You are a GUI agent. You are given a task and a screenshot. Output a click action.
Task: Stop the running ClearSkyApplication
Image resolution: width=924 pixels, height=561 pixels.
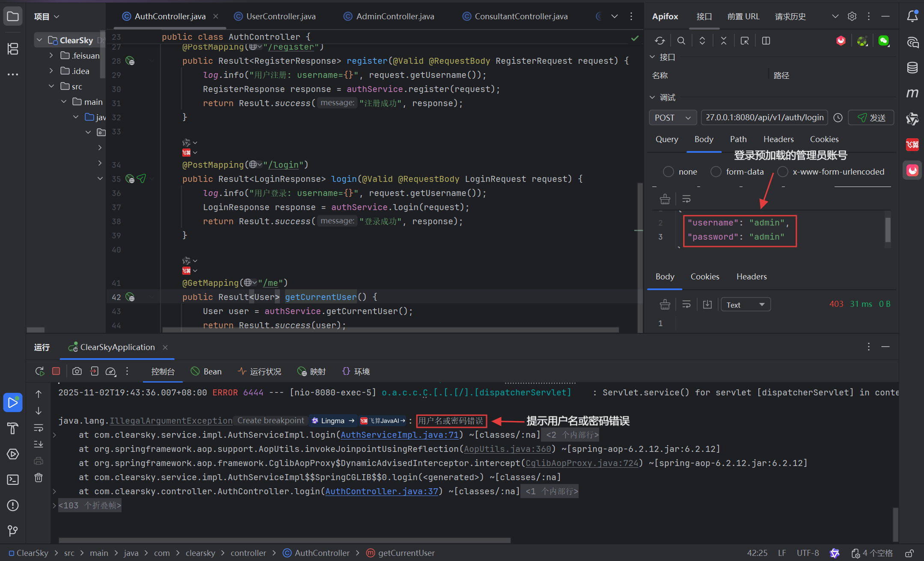[56, 371]
